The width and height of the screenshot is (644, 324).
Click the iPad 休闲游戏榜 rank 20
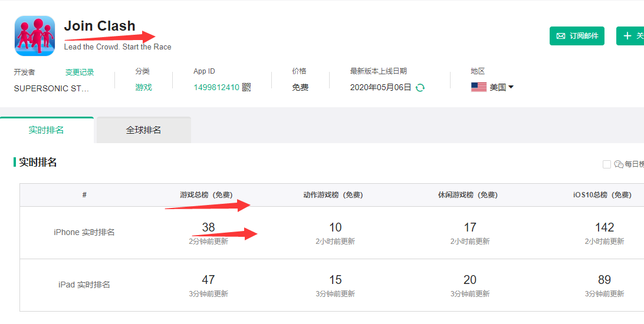point(469,280)
